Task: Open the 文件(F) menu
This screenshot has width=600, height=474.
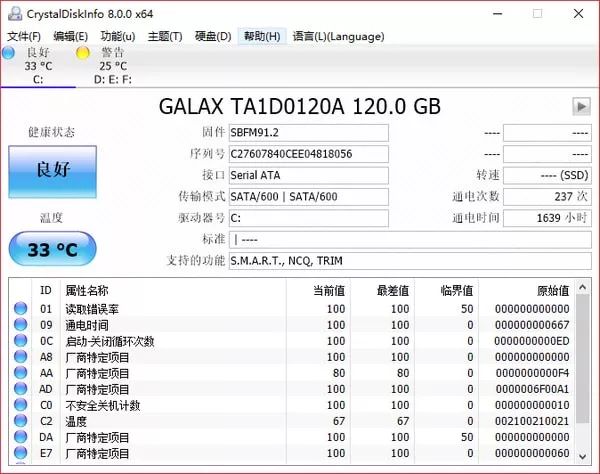Action: [24, 36]
